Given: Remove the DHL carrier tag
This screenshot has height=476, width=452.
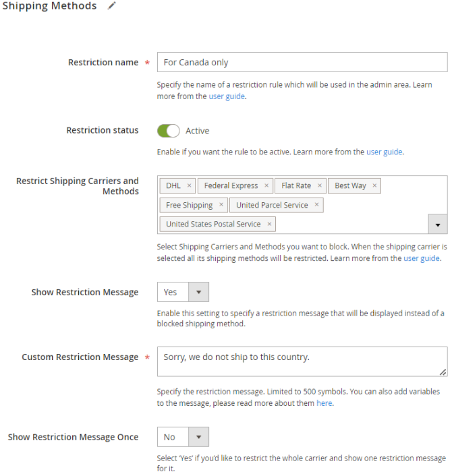Looking at the screenshot, I should (x=190, y=185).
